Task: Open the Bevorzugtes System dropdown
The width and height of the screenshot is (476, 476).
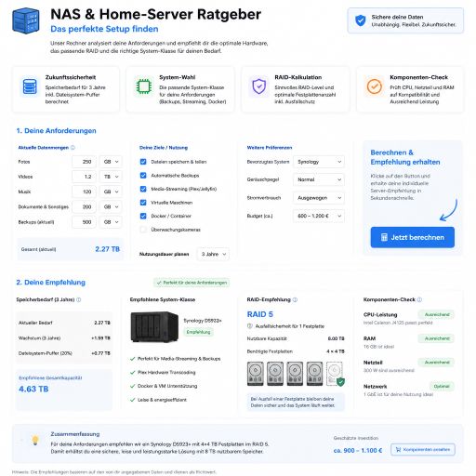Action: coord(319,162)
